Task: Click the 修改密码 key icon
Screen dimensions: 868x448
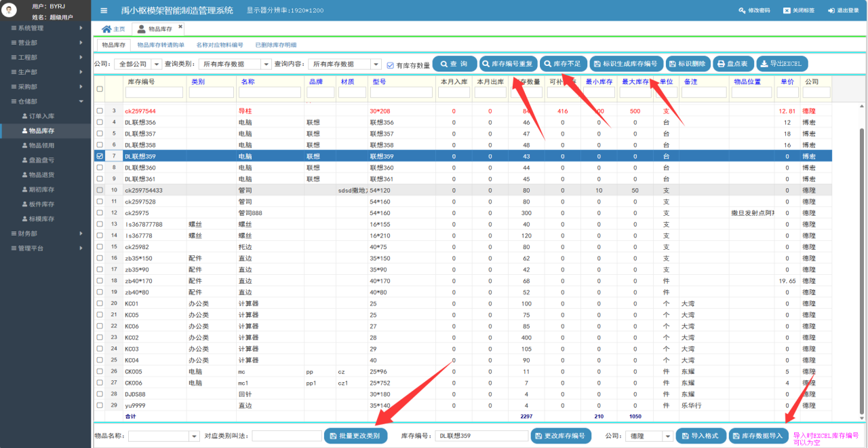Action: 742,11
